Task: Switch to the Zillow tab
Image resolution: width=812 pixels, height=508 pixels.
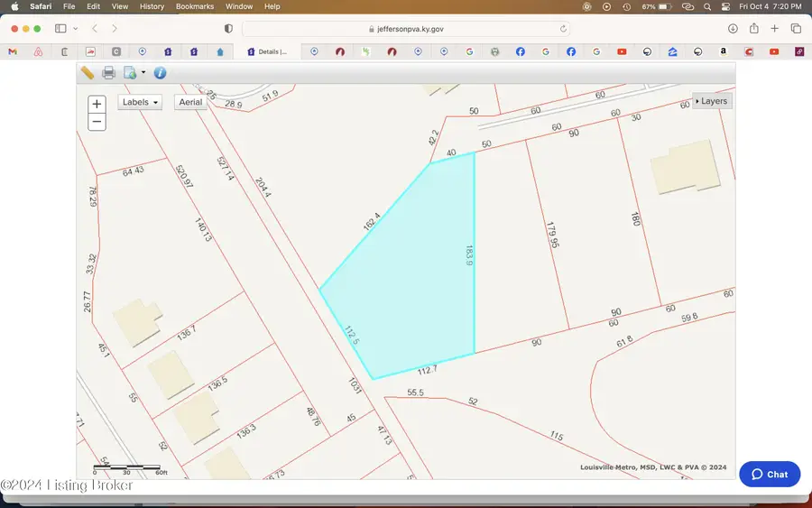Action: [x=673, y=51]
